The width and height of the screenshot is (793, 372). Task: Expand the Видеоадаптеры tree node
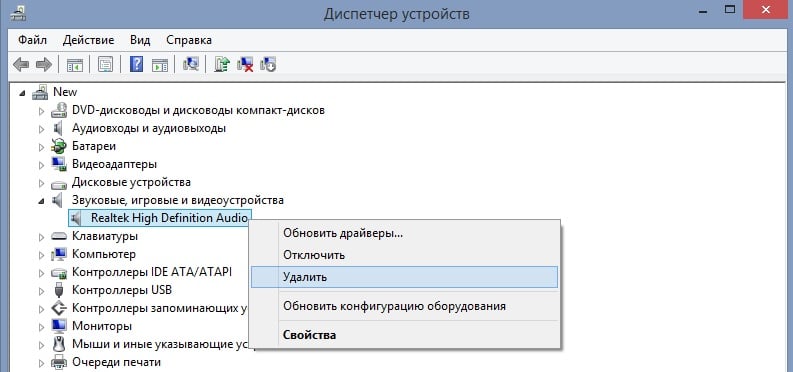(41, 164)
